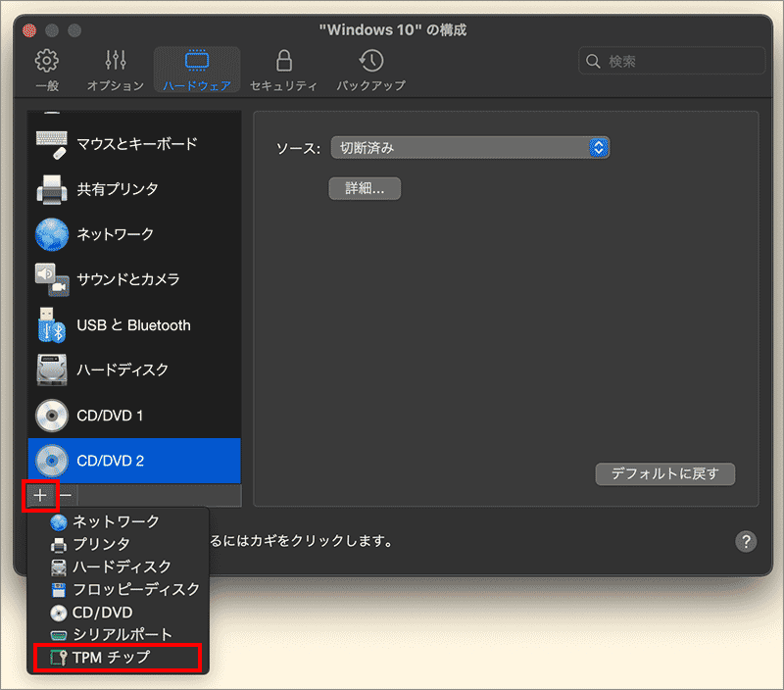Click the minus button to remove hardware
Image resolution: width=784 pixels, height=690 pixels.
(66, 496)
